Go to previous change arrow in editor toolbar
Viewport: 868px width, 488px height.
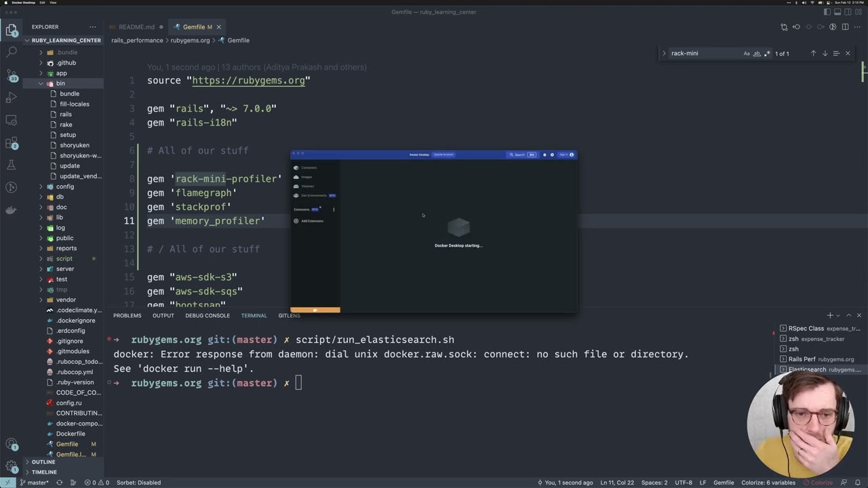796,27
